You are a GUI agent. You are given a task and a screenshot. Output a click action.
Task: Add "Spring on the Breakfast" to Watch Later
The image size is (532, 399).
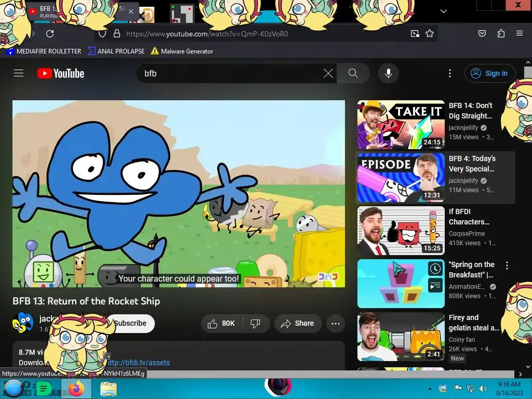(435, 269)
